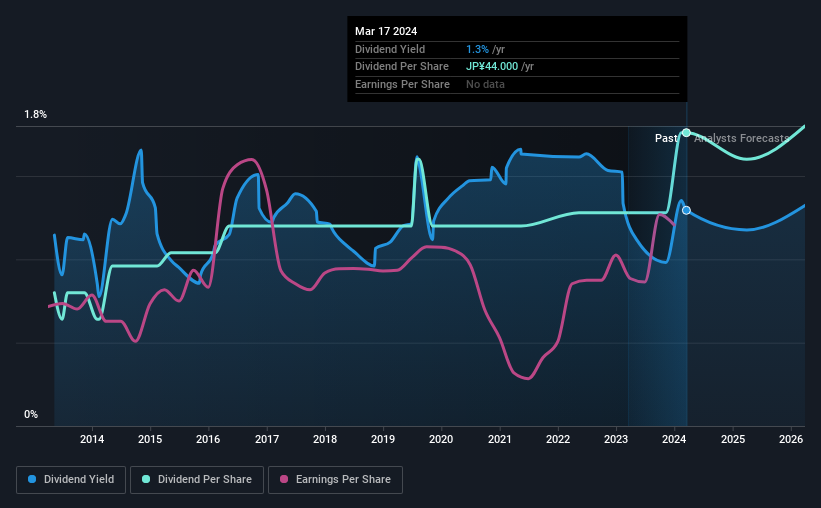Viewport: 821px width, 508px height.
Task: Click the 2015 x-axis label
Action: pyautogui.click(x=150, y=439)
